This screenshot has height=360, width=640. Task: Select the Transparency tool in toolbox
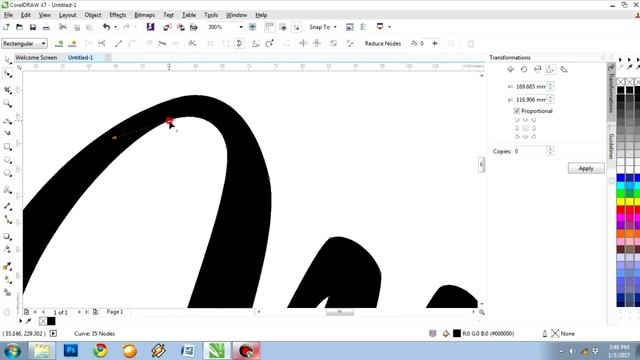click(x=7, y=250)
